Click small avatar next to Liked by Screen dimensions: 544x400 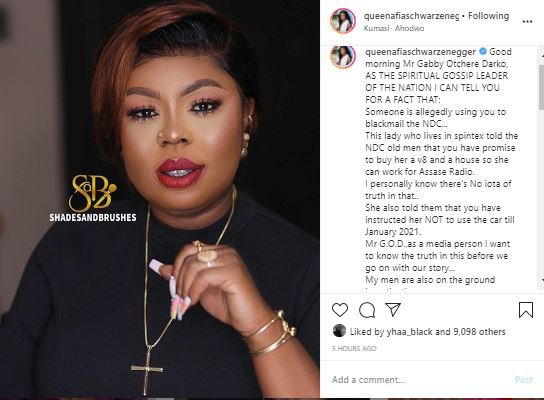[339, 331]
